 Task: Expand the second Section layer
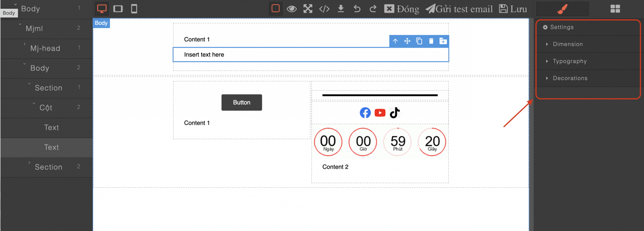[x=30, y=163]
